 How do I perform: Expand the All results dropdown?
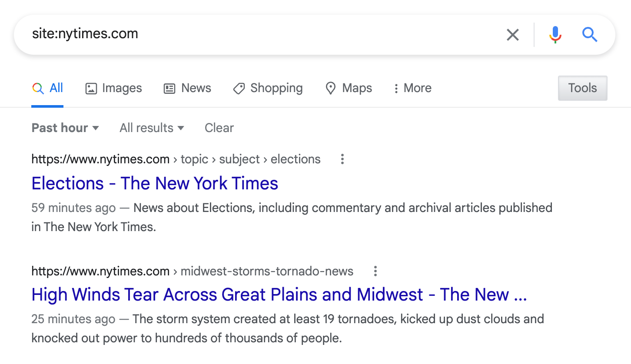coord(151,128)
